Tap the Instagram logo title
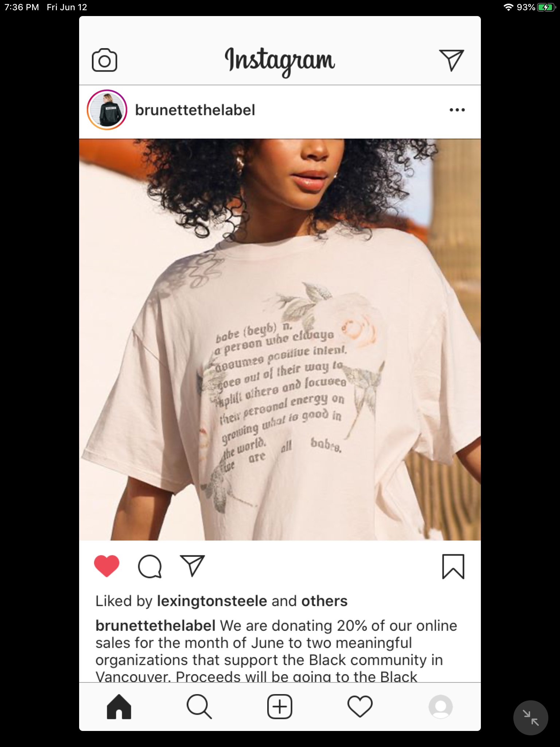The image size is (560, 747). pyautogui.click(x=280, y=61)
